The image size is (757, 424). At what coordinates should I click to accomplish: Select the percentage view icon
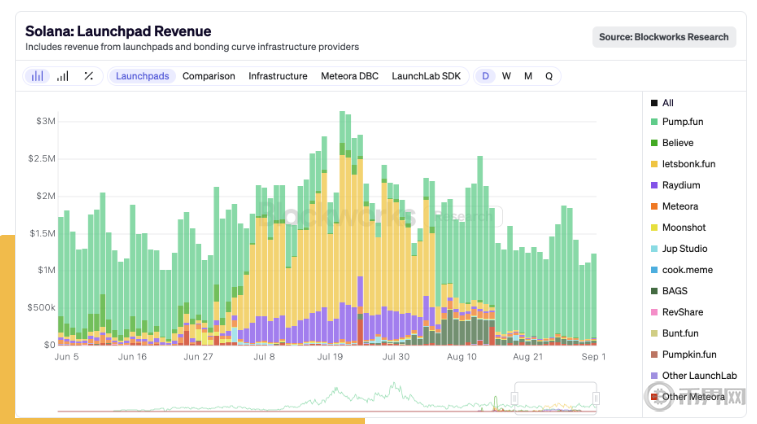coord(88,76)
